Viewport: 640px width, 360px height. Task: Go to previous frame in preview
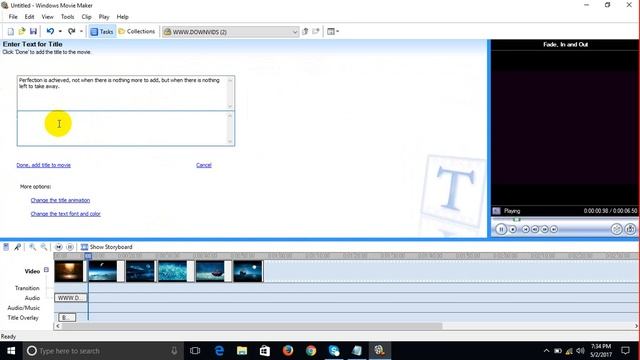coord(535,229)
